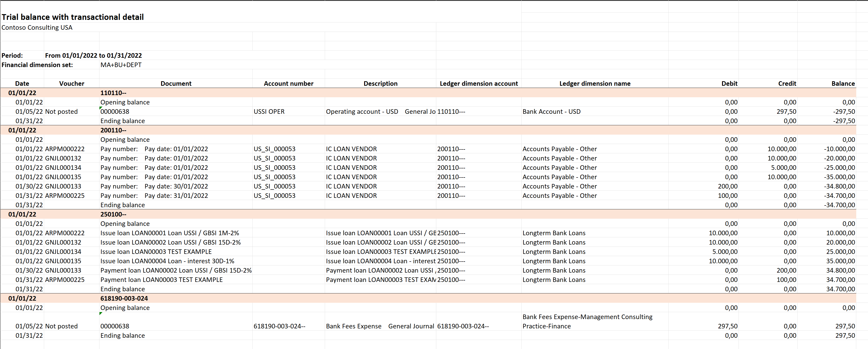This screenshot has width=868, height=349.
Task: Click the balance '34.800,00'
Action: (840, 271)
